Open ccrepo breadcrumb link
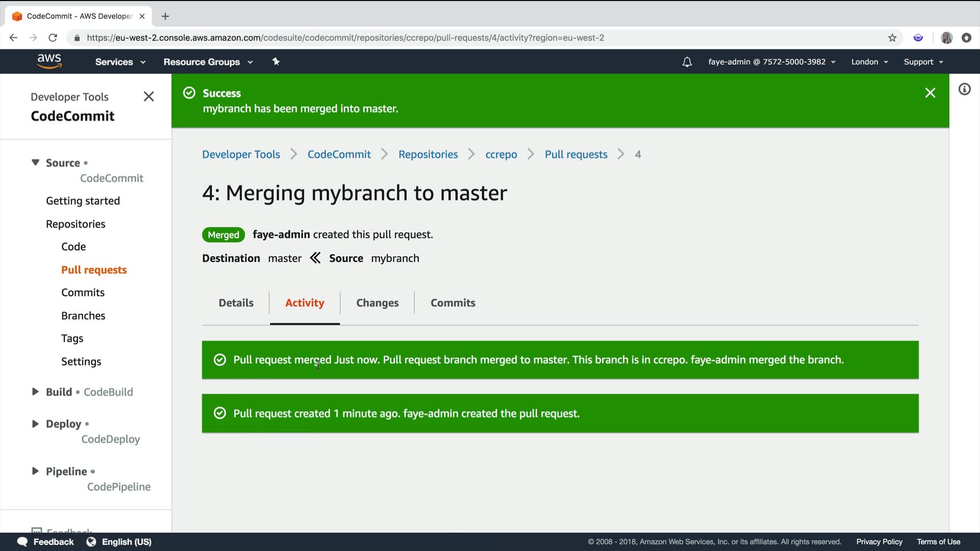This screenshot has height=551, width=980. (x=501, y=154)
